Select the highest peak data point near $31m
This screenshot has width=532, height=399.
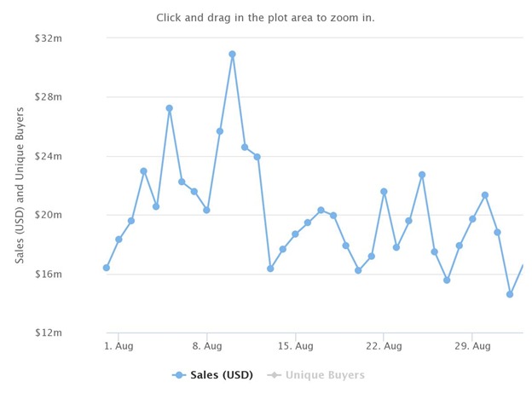coord(232,55)
